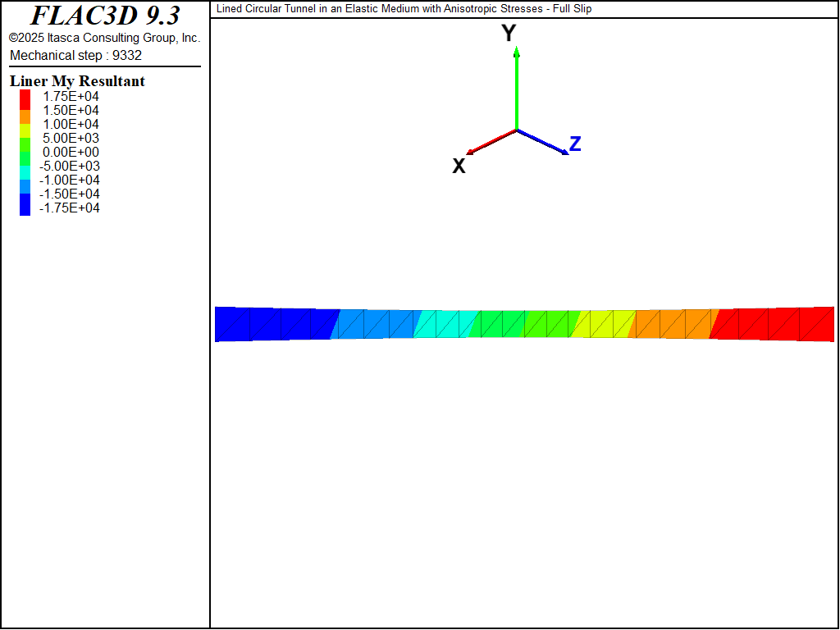Click the blue Z axis label letter
The width and height of the screenshot is (840, 630).
pos(575,144)
